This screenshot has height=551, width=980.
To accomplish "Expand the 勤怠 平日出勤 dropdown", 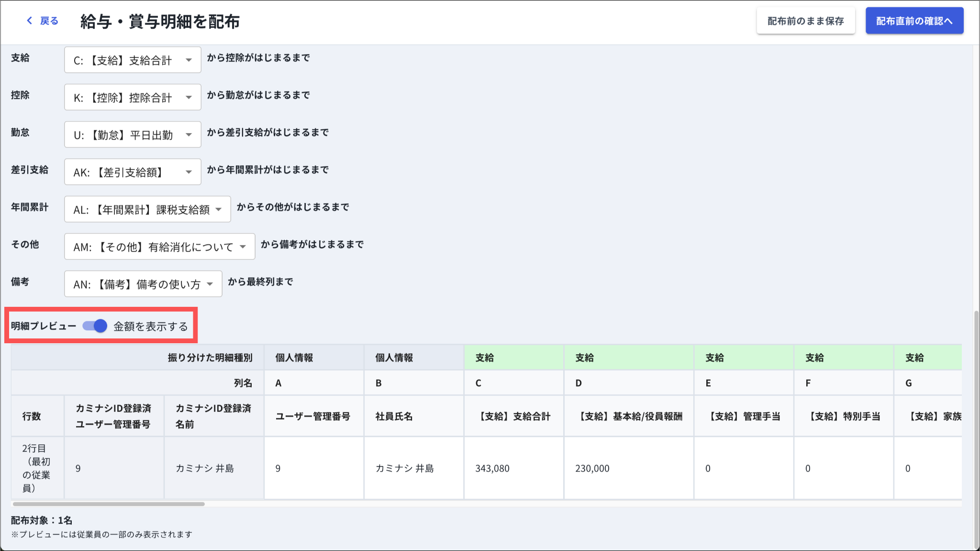I will 133,135.
